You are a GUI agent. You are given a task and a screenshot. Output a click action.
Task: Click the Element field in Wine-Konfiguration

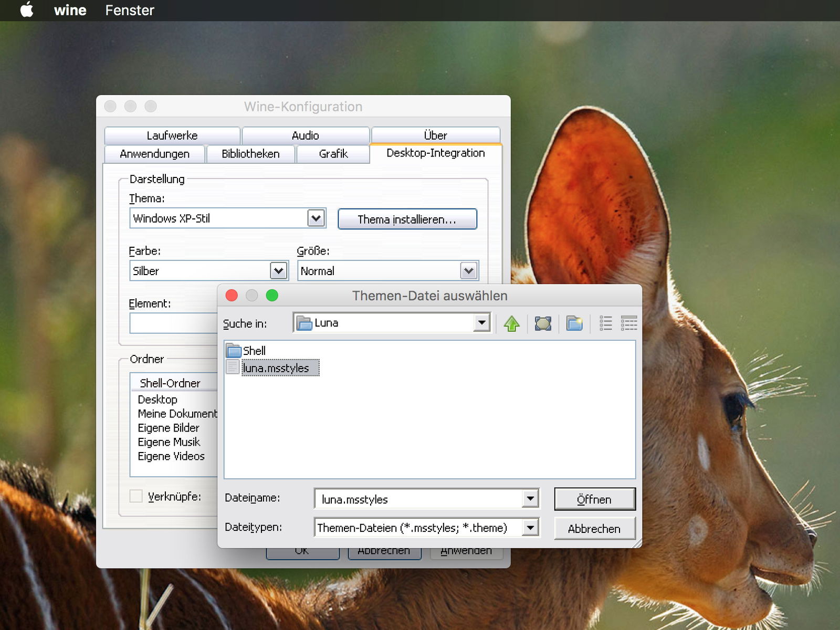tap(174, 323)
